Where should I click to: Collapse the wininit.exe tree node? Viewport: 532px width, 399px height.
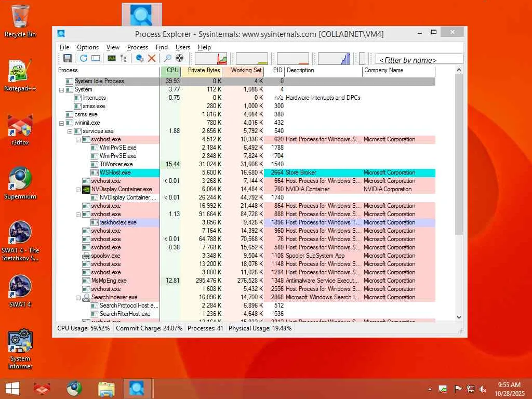(61, 123)
